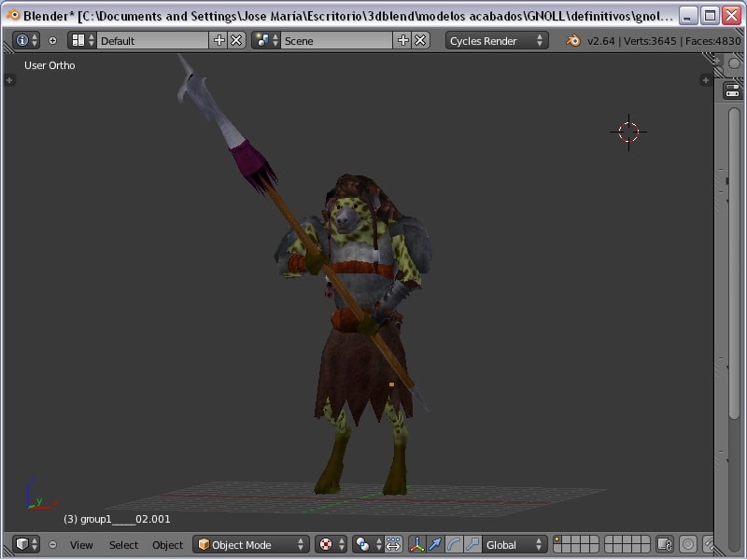Viewport: 747px width, 560px height.
Task: Open the viewport shading selector
Action: pyautogui.click(x=331, y=544)
